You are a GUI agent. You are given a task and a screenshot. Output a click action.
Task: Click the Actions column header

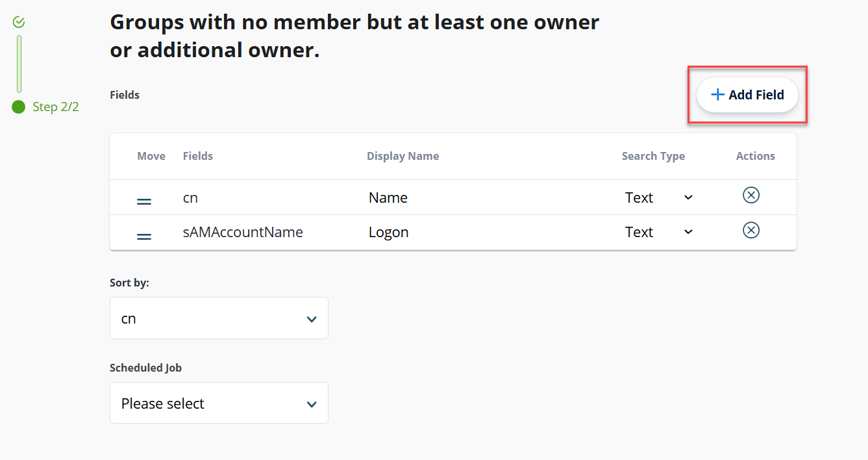point(756,156)
